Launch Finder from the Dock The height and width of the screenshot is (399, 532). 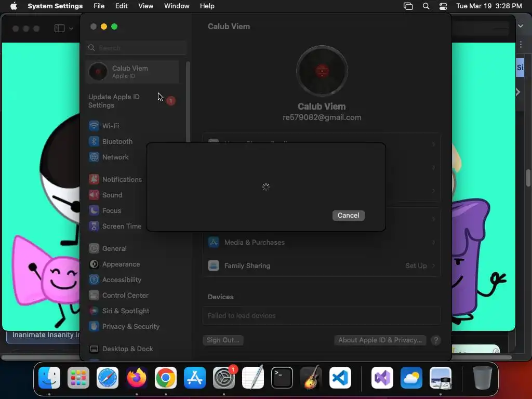click(49, 378)
